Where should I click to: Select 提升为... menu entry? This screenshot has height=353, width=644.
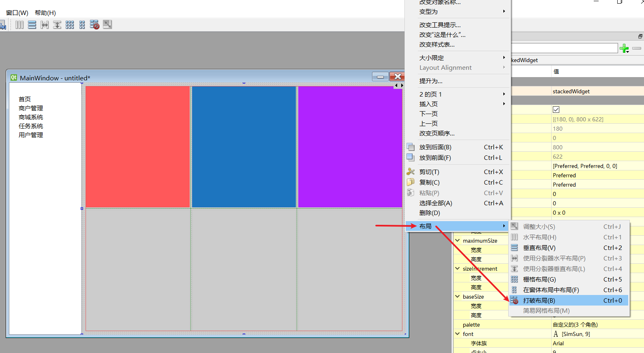[x=457, y=81]
